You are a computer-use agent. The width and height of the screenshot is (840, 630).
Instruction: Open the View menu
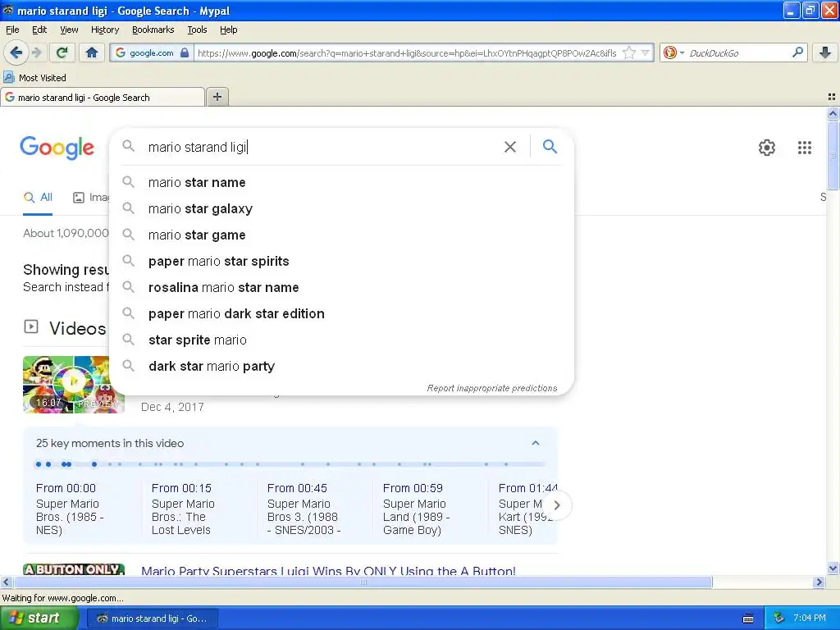69,30
